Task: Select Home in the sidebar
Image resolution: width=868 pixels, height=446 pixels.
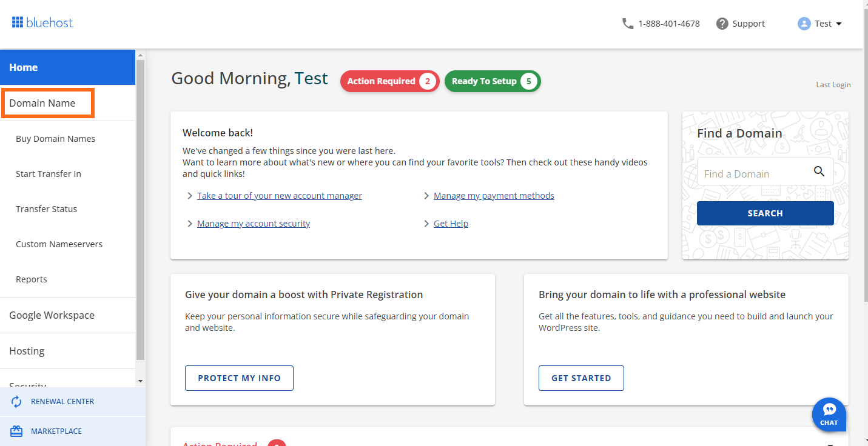Action: [x=67, y=67]
